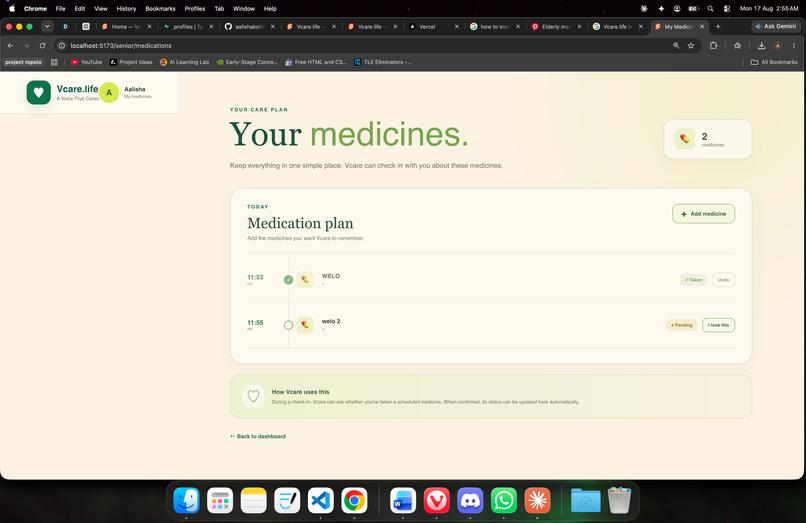Image resolution: width=806 pixels, height=523 pixels.
Task: Click the Ask Gemini button
Action: click(x=776, y=26)
